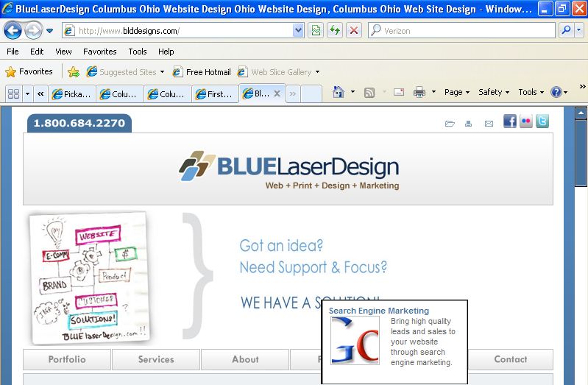Open Free Hotmail favorites link
The height and width of the screenshot is (385, 588).
tap(202, 71)
